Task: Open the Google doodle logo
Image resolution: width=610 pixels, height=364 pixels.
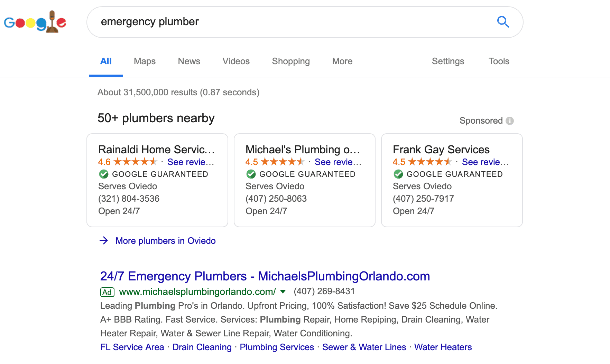Action: click(35, 22)
